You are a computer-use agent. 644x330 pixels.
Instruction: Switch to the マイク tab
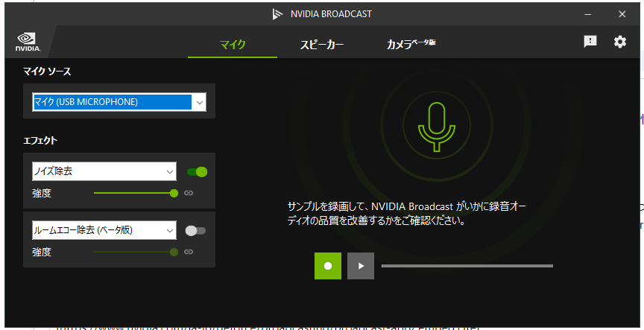pyautogui.click(x=233, y=45)
